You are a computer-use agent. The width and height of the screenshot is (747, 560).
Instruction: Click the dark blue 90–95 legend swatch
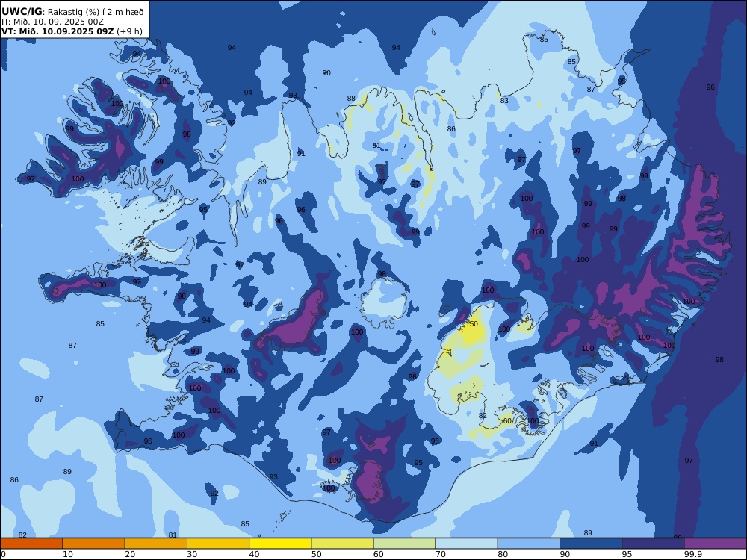(591, 544)
